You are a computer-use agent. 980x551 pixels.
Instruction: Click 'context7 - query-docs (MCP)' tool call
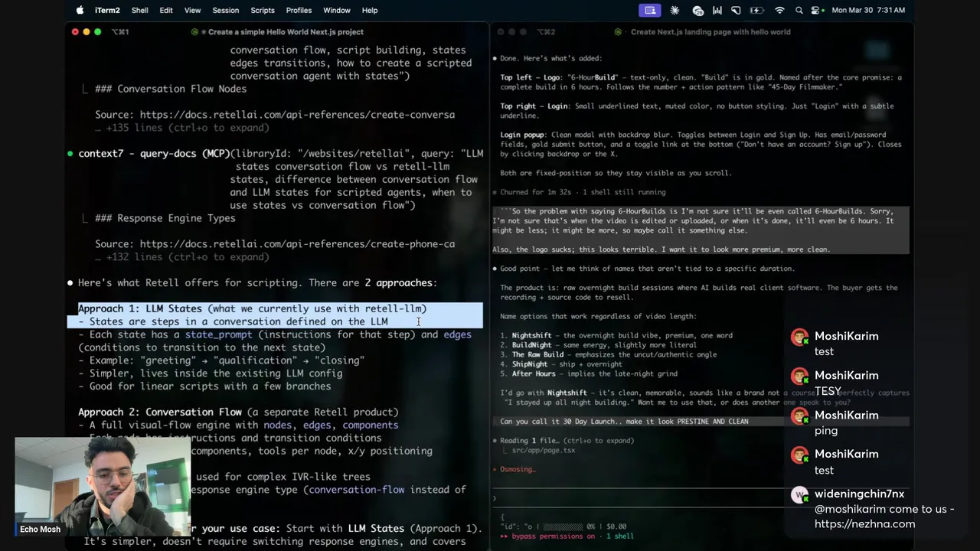[154, 153]
